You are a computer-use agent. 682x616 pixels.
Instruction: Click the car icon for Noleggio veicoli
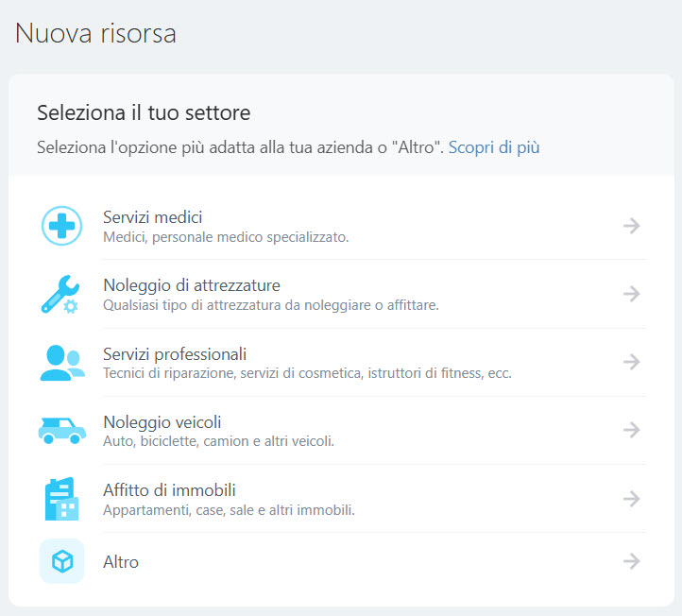click(62, 430)
